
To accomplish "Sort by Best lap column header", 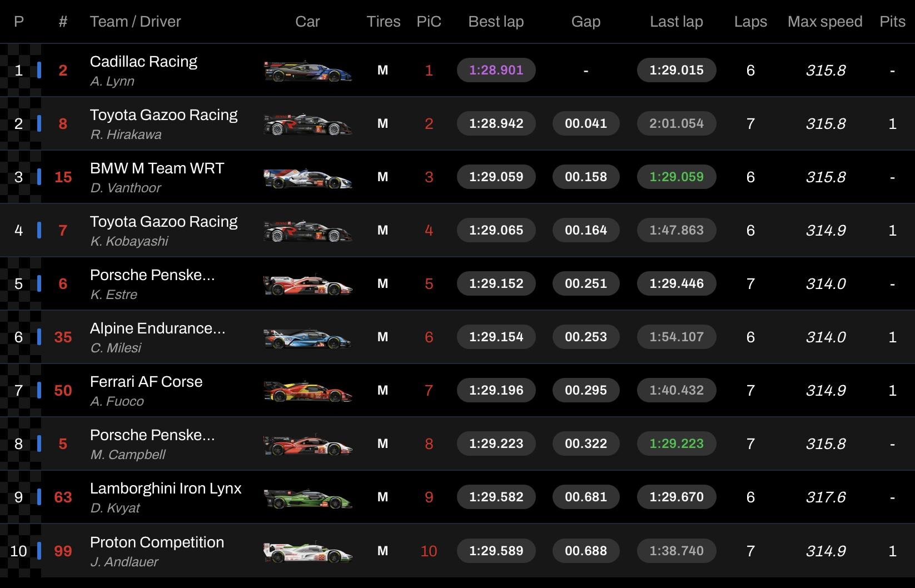I will click(x=496, y=22).
